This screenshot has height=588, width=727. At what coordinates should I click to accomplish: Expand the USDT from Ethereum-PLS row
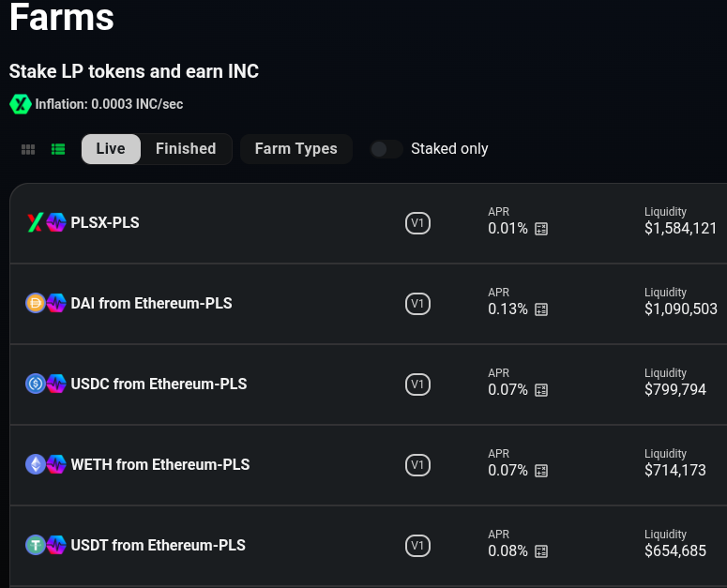[158, 546]
